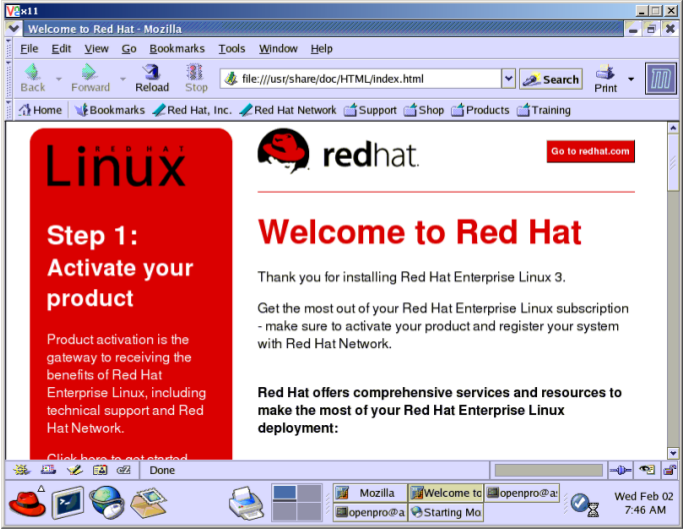The height and width of the screenshot is (529, 683).
Task: Click the Back navigation arrow icon
Action: (x=32, y=73)
